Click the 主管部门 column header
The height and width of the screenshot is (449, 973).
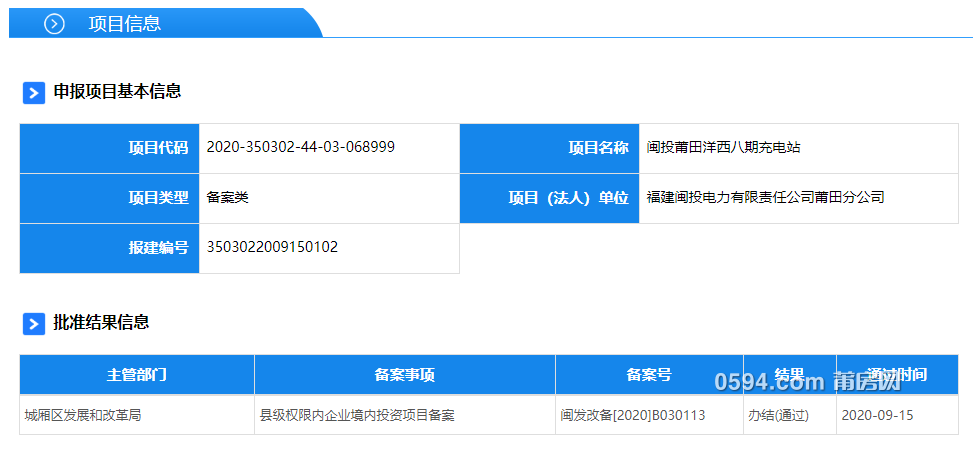137,375
